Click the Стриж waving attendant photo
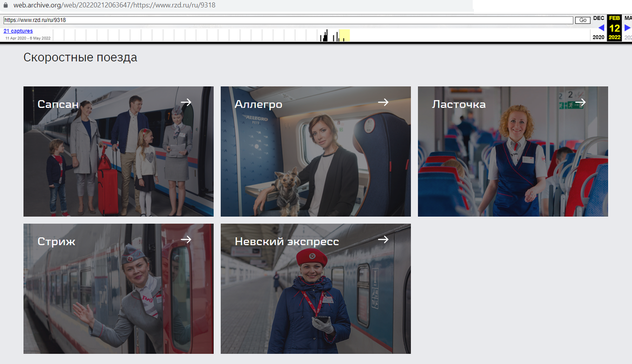 pos(118,289)
